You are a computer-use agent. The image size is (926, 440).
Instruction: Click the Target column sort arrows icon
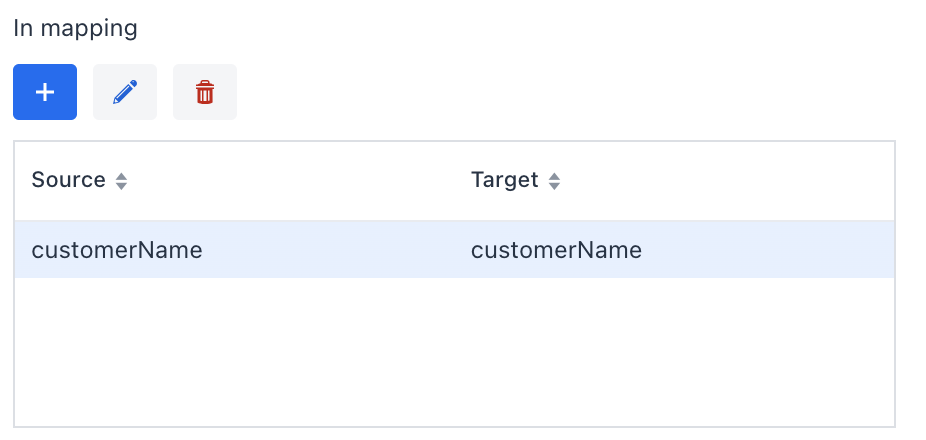point(555,181)
